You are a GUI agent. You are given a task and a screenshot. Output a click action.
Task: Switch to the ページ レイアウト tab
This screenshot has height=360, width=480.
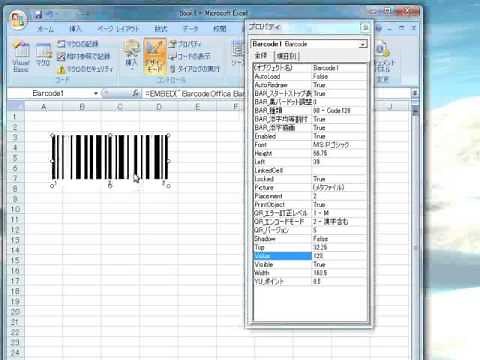pos(117,29)
